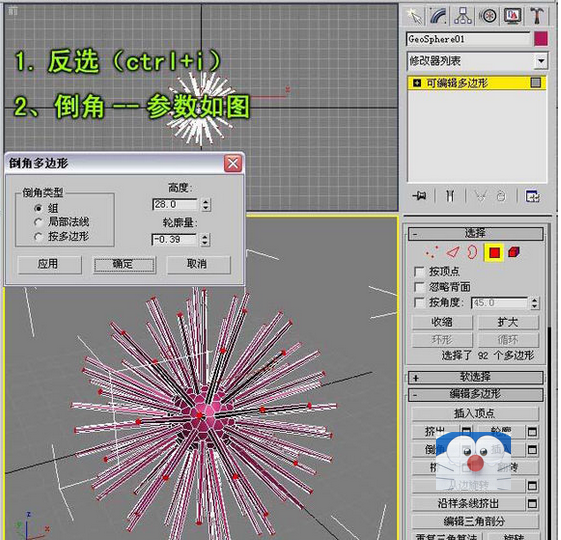Open settings box next to 从边旋转
Viewport: 561px width, 540px height.
pyautogui.click(x=532, y=486)
